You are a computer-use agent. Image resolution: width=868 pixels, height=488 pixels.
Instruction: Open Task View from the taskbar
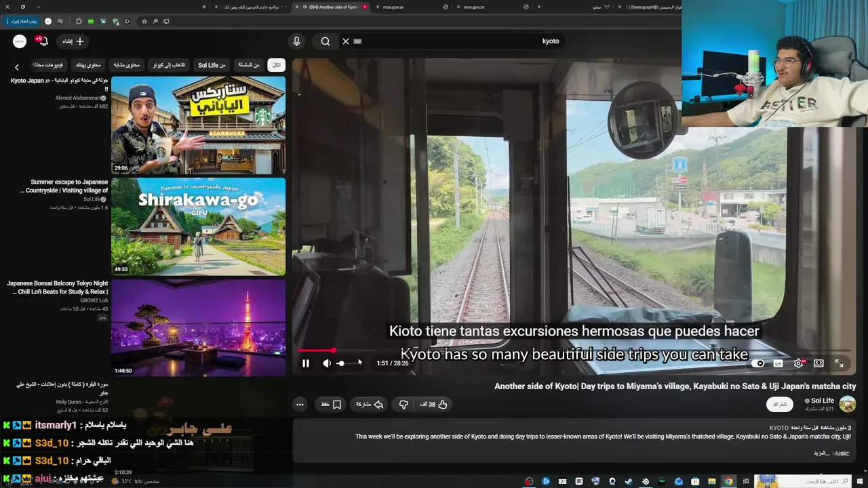point(745,482)
